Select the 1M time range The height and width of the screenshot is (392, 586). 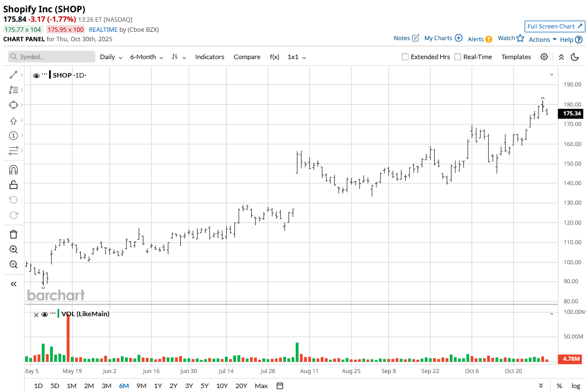click(71, 386)
